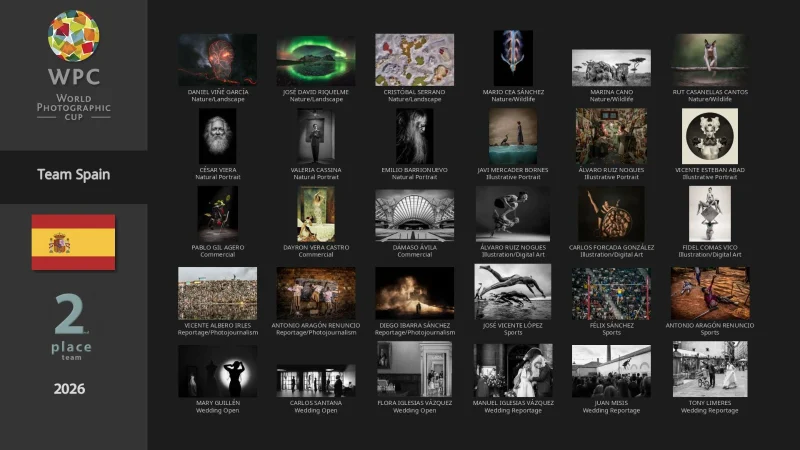Open José Vicente López's Sports swimmer photo

tap(513, 293)
